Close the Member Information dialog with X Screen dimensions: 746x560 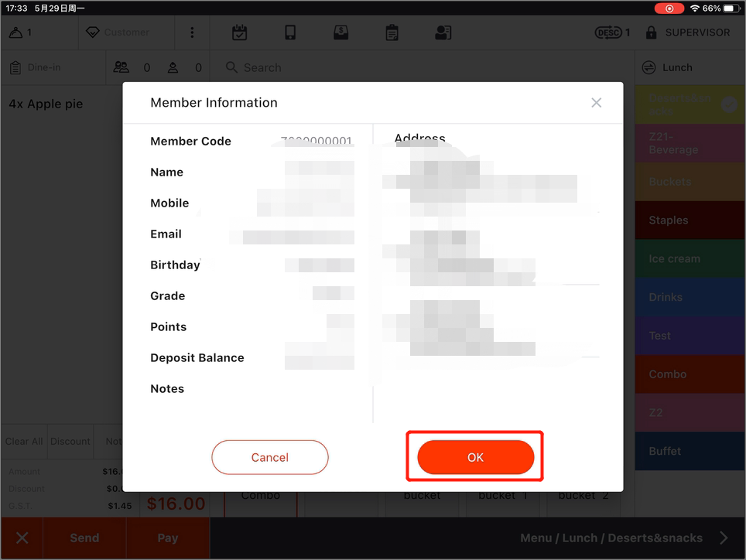(x=596, y=103)
